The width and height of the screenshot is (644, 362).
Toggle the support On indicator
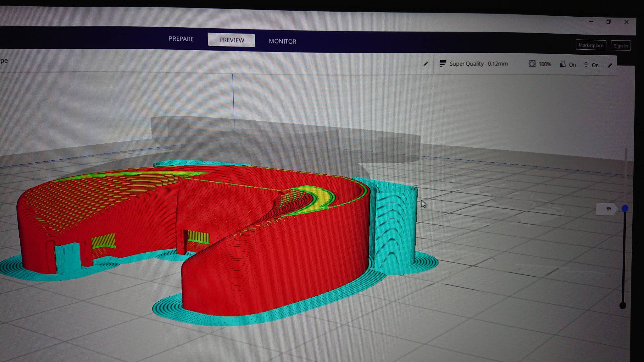coord(572,65)
